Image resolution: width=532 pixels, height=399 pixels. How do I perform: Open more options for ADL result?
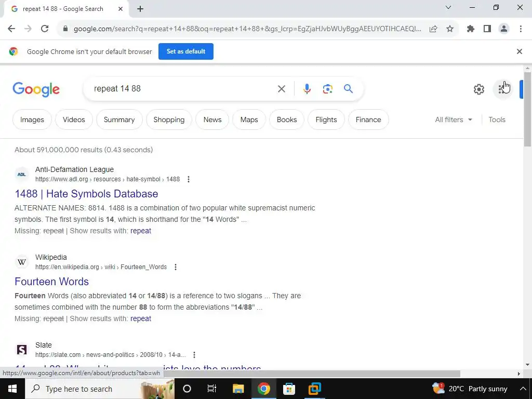188,179
